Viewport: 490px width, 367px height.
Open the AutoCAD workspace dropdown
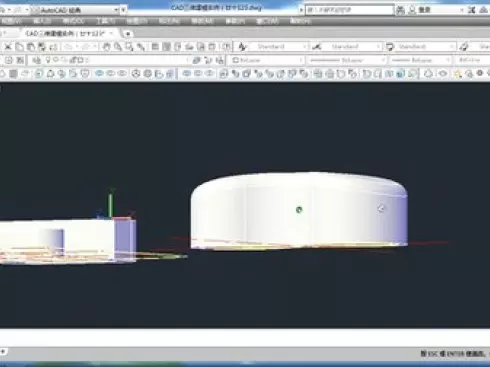point(75,10)
